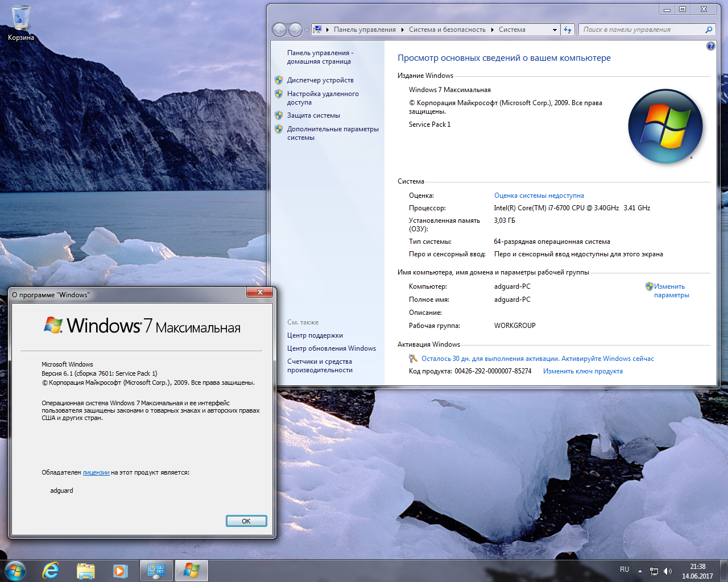Image resolution: width=728 pixels, height=582 pixels.
Task: Click the network tray icon
Action: click(x=654, y=571)
